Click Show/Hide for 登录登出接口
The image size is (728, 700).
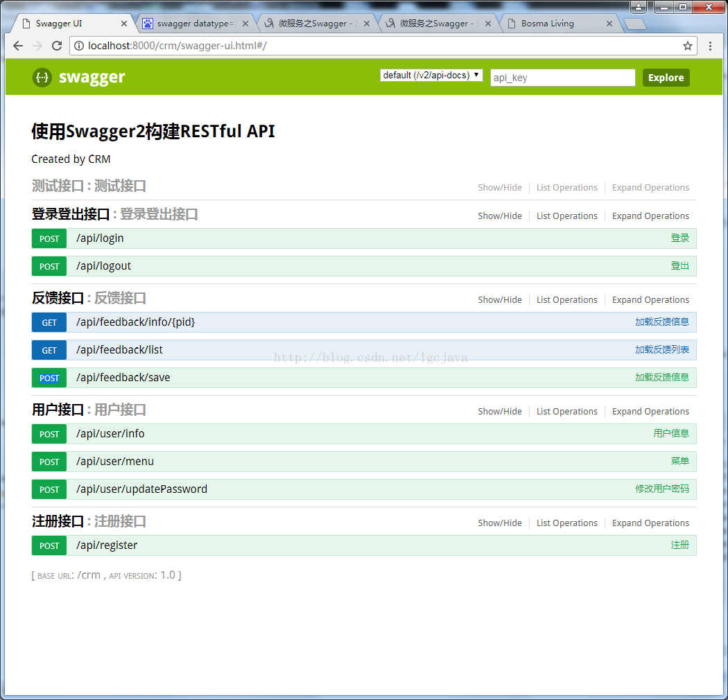coord(500,216)
